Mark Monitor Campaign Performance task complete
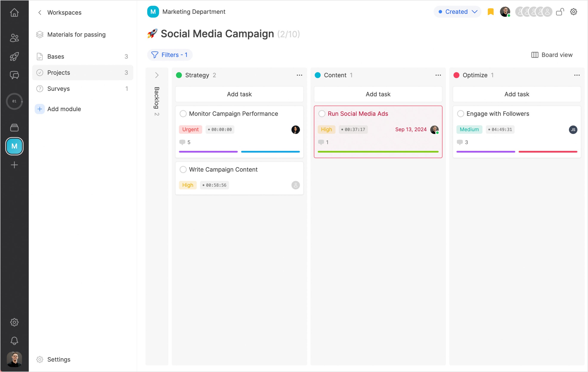 (x=183, y=114)
